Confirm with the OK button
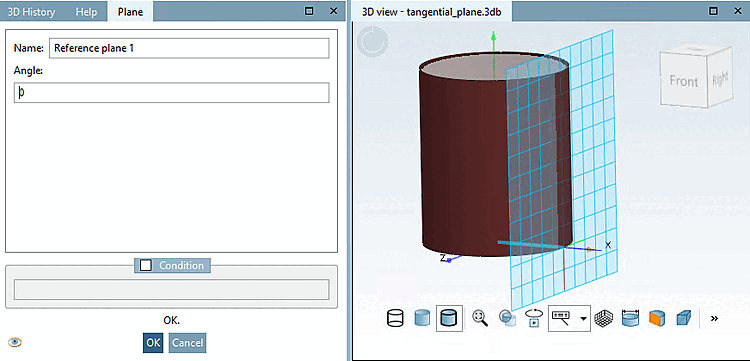 (153, 343)
